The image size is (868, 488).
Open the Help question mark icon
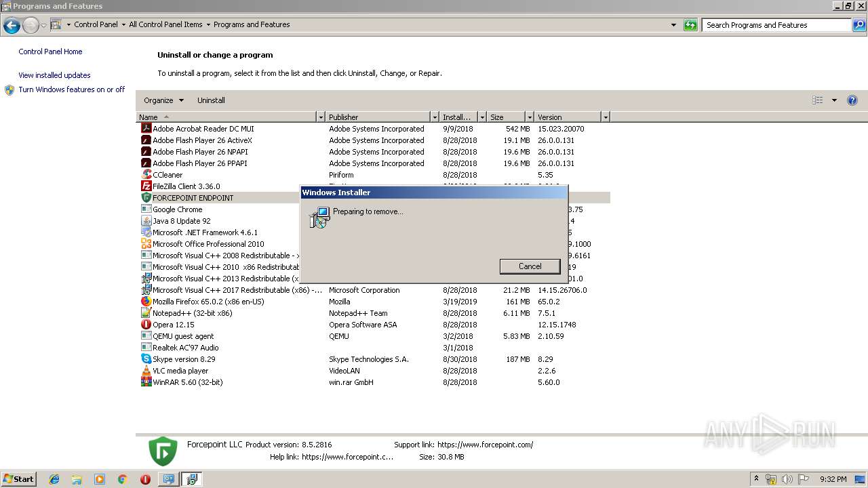click(852, 100)
